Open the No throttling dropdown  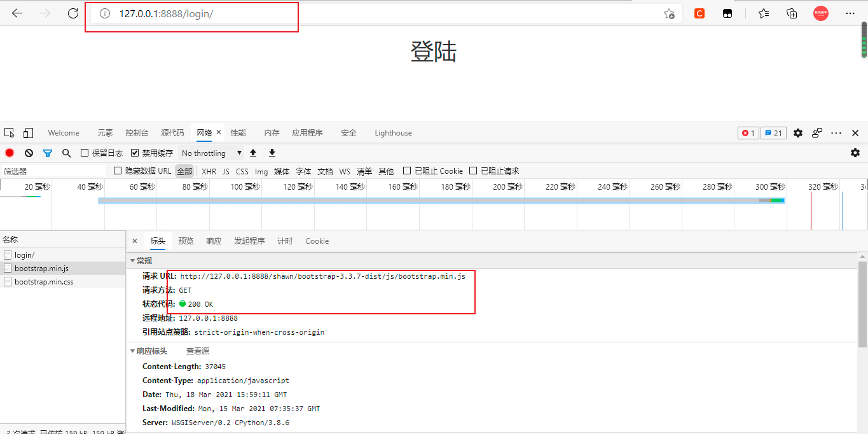pos(211,153)
